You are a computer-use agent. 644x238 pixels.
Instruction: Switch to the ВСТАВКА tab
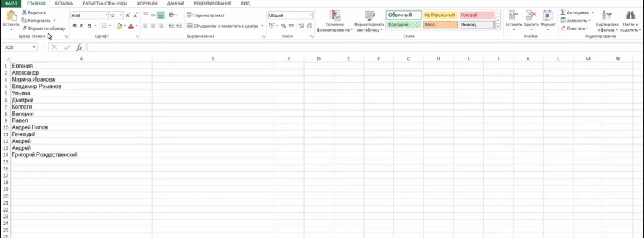pyautogui.click(x=64, y=3)
